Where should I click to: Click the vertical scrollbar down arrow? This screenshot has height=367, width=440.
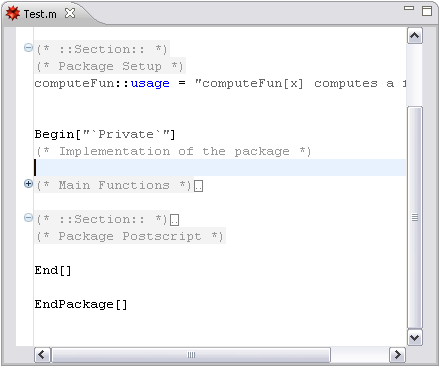click(x=415, y=337)
